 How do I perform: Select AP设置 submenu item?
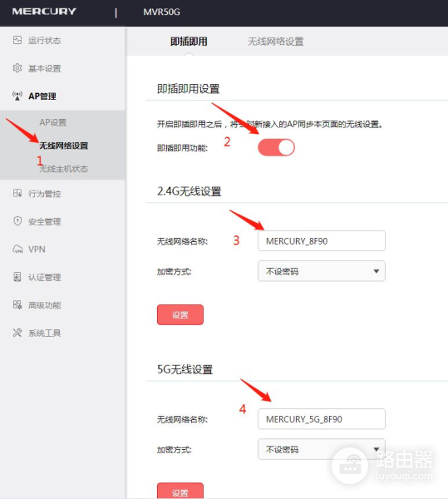click(53, 122)
